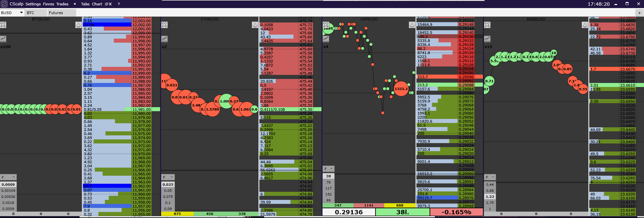
Task: Select 38 working volume in XRPBUSD
Action: [329, 176]
